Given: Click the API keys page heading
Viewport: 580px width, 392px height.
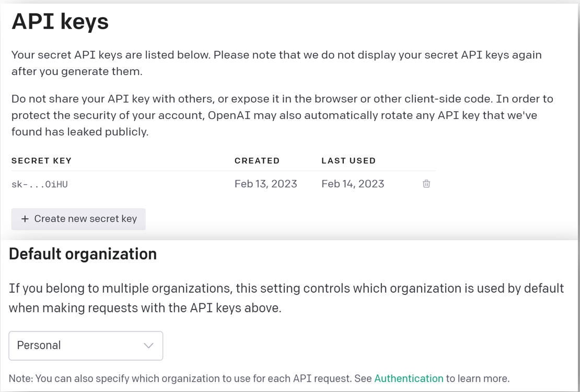Looking at the screenshot, I should 61,21.
